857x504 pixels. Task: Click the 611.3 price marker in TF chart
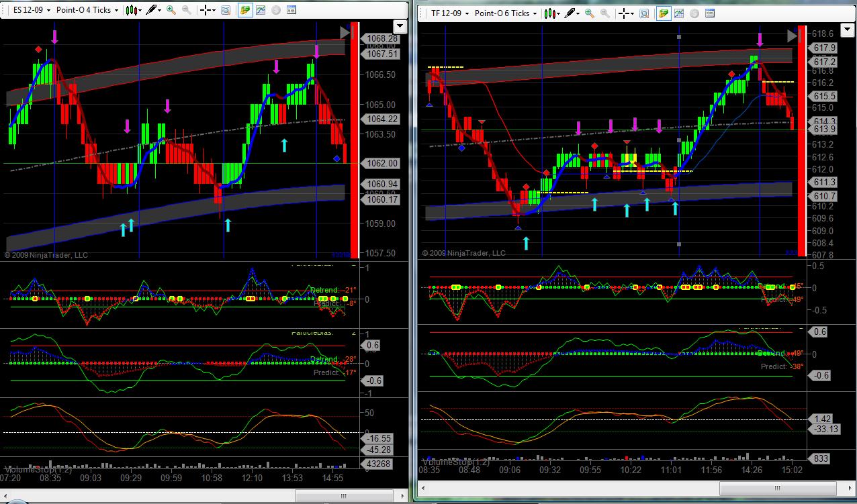click(824, 182)
